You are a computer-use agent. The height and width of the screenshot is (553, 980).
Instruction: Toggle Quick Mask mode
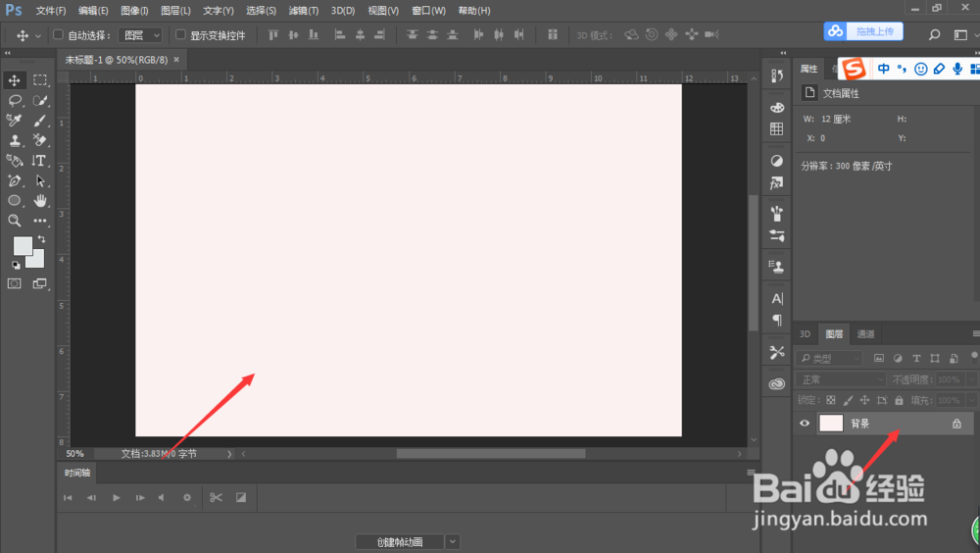coord(15,284)
